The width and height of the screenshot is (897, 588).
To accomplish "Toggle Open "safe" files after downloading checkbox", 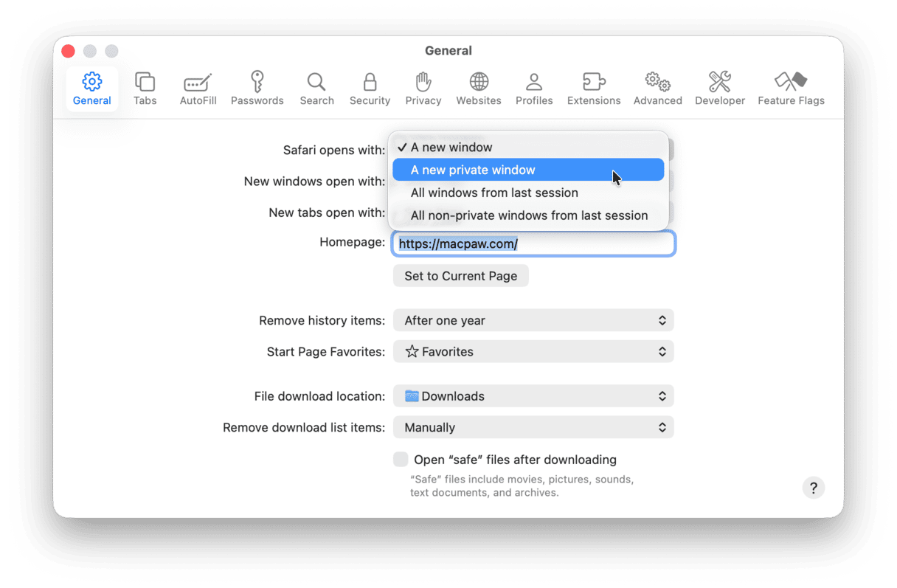I will tap(401, 460).
